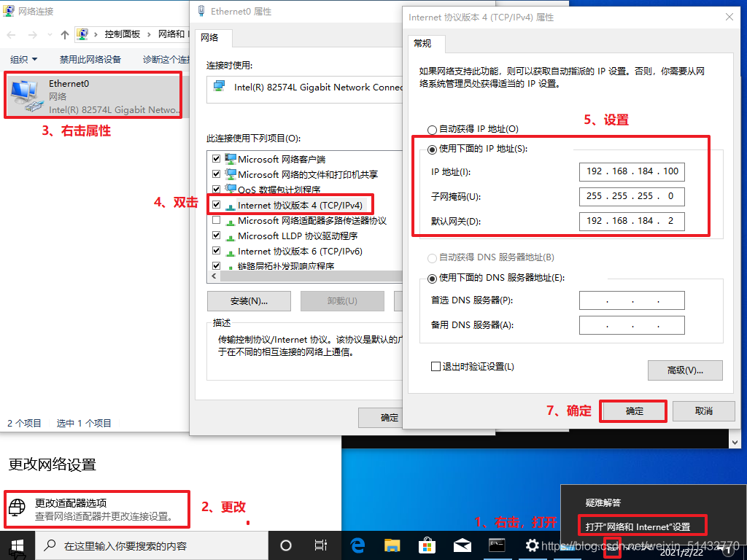747x560 pixels.
Task: Open Cortana circle icon on taskbar
Action: (286, 545)
